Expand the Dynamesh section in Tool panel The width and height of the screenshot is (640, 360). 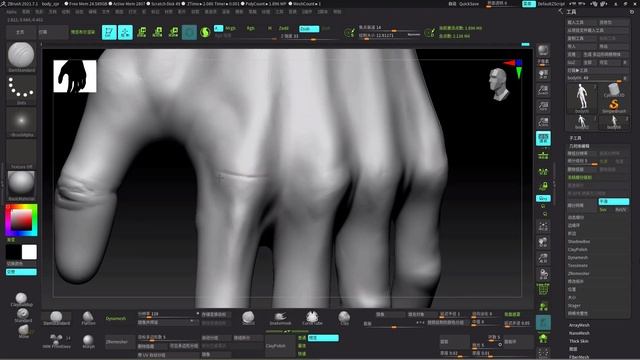tap(578, 258)
